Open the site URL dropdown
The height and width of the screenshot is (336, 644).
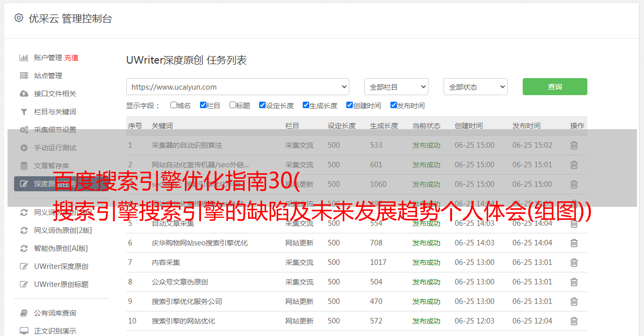[238, 87]
